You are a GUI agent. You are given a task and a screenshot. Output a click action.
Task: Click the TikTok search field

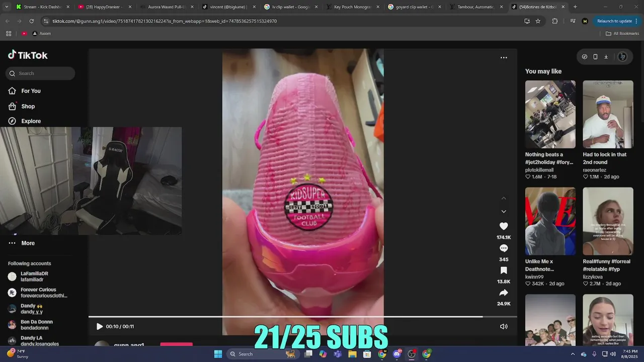tap(40, 73)
